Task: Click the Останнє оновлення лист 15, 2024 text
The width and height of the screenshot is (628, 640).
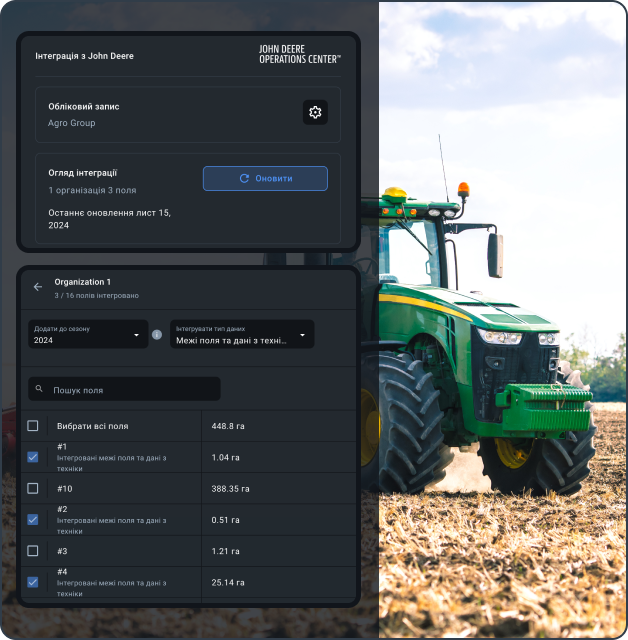Action: (109, 219)
